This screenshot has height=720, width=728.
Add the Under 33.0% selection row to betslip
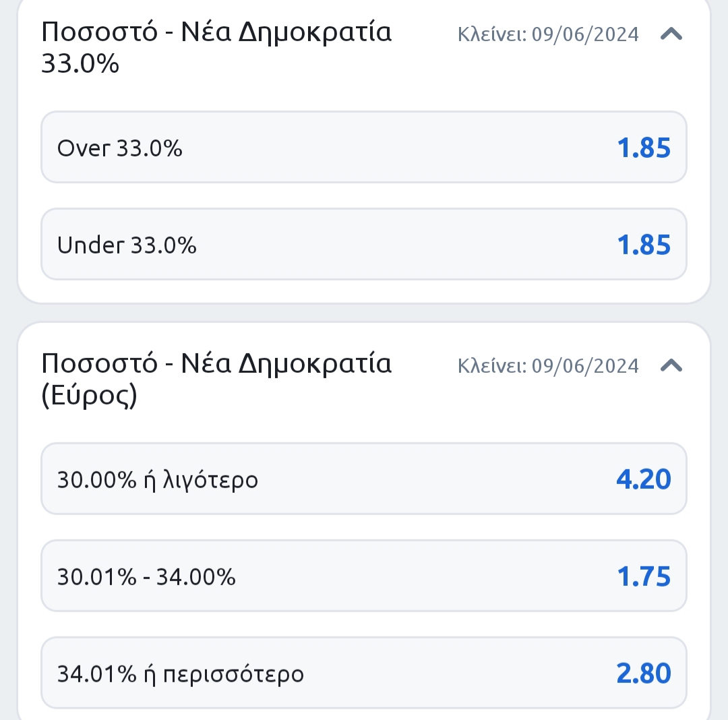[x=364, y=244]
